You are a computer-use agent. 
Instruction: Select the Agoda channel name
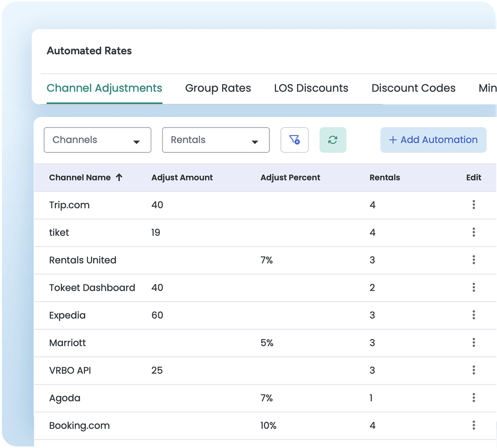(x=65, y=398)
